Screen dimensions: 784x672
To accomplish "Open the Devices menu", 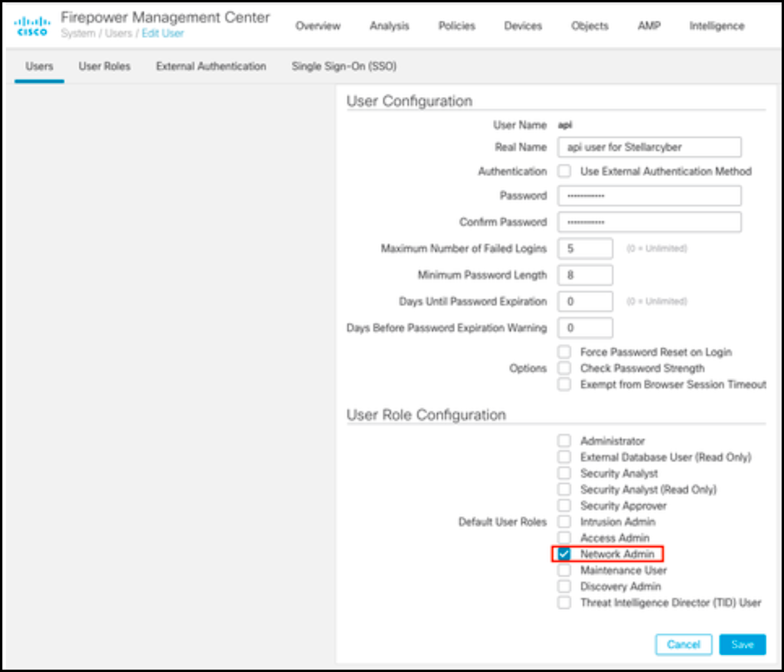I will coord(522,26).
